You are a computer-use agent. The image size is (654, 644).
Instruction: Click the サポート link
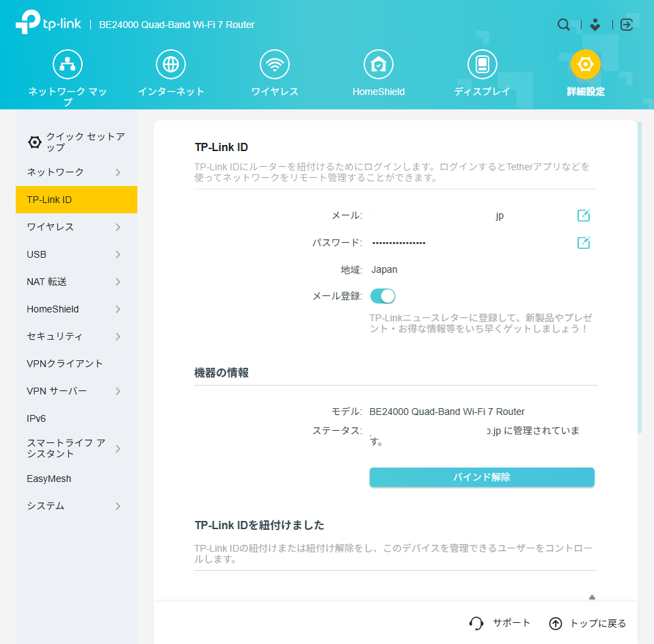pyautogui.click(x=511, y=623)
